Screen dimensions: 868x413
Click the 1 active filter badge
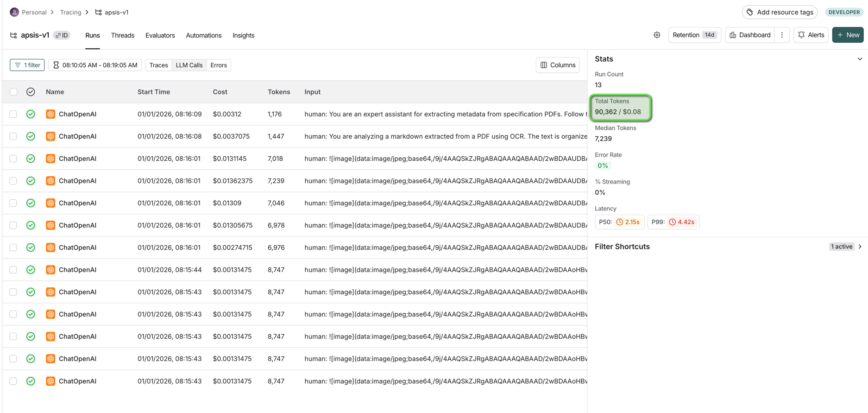842,247
